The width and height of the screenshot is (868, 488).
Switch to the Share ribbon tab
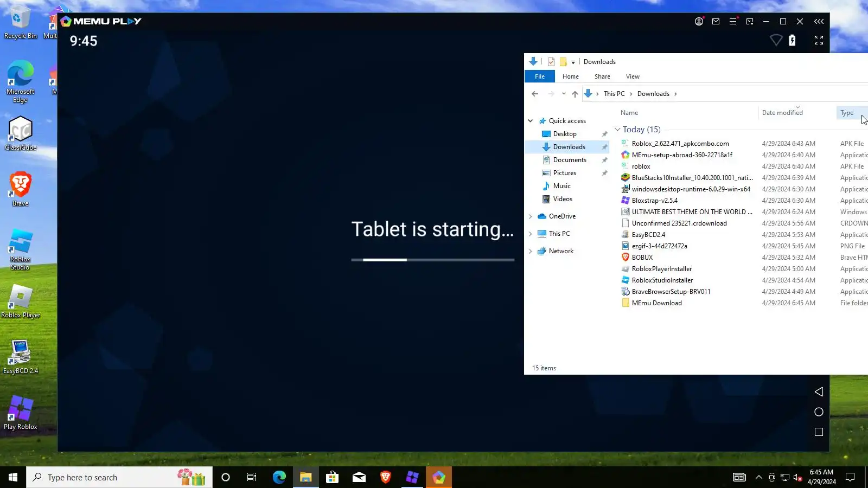(x=602, y=76)
